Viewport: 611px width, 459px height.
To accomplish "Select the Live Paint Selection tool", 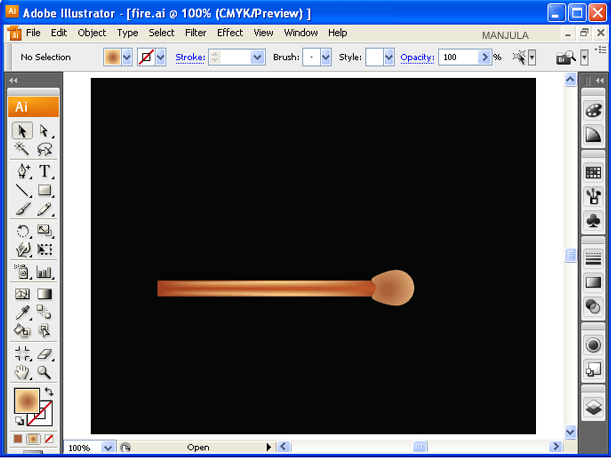I will click(x=44, y=331).
